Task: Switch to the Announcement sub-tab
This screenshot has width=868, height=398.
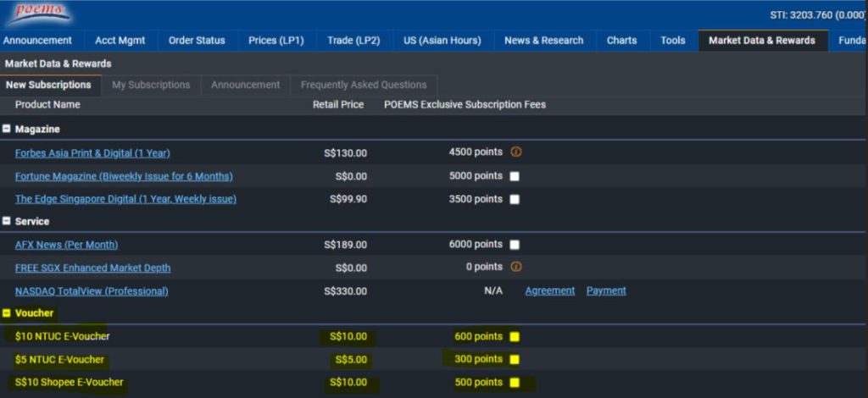Action: pos(246,86)
